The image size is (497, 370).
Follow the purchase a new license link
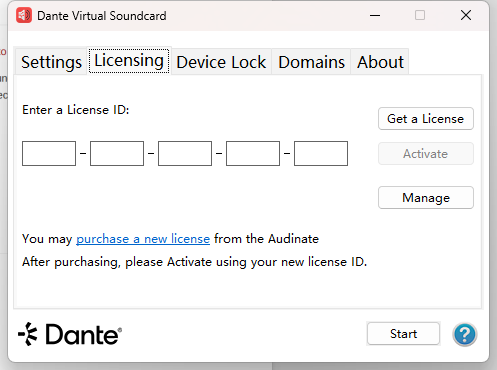tap(143, 239)
